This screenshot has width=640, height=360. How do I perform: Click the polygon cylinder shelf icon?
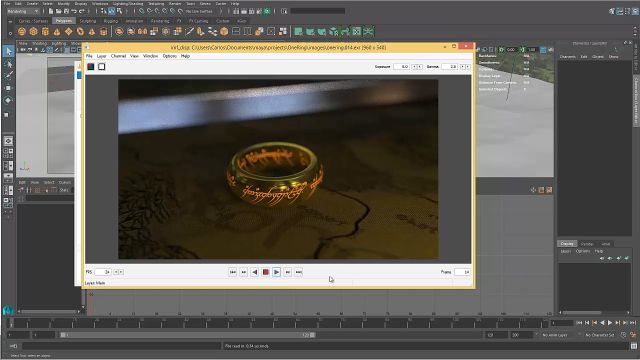pos(45,31)
